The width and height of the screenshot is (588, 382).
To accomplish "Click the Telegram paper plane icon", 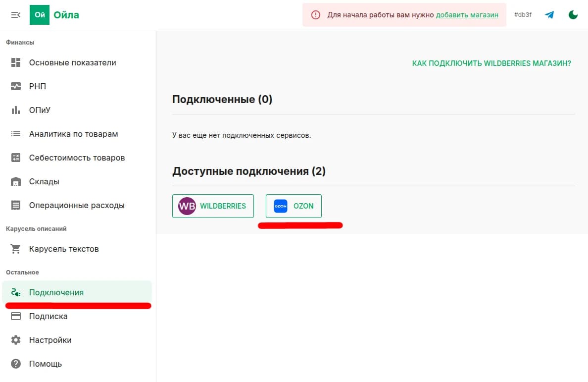I will 549,15.
